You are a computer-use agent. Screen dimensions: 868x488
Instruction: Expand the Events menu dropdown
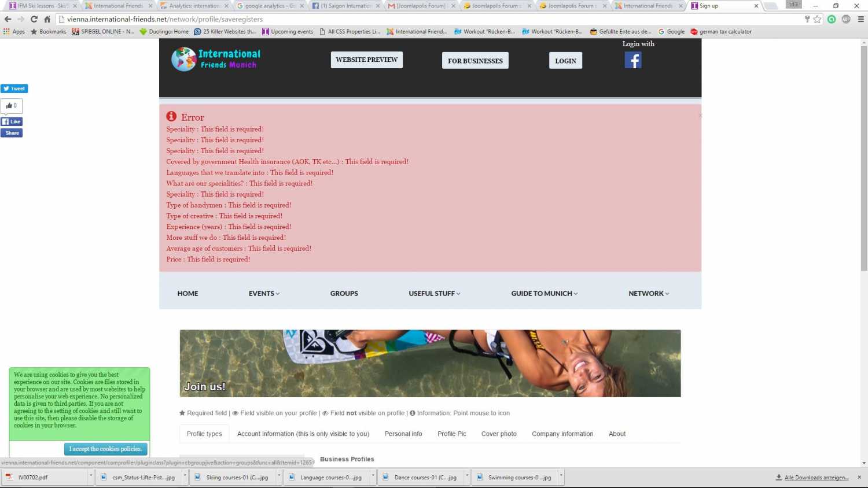pos(264,294)
